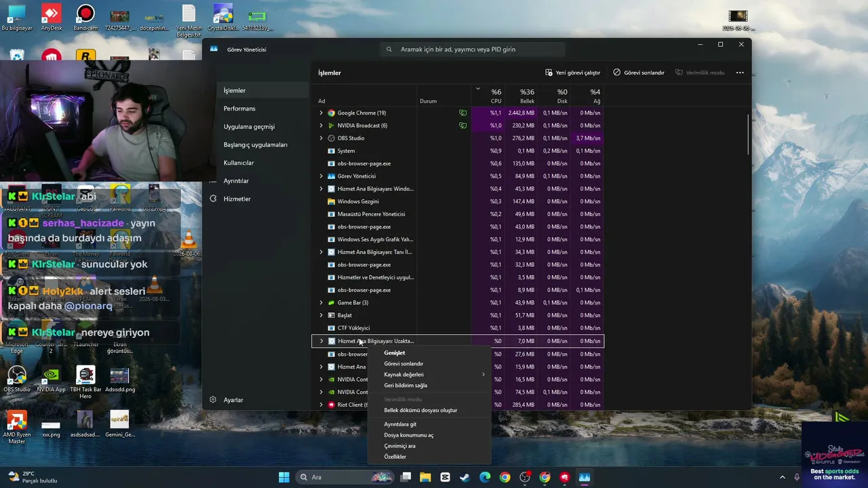Click the efficiency leaf icon for NVIDIA Broadcast
This screenshot has width=868, height=488.
(x=462, y=125)
